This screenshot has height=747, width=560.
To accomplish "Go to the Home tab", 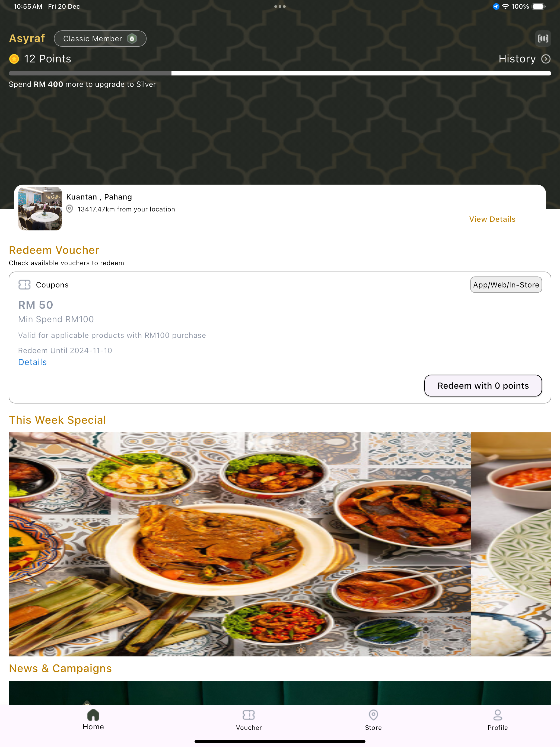I will click(x=93, y=720).
